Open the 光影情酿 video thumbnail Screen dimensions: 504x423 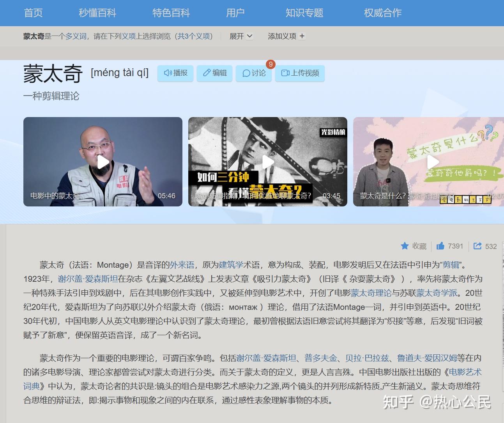(x=268, y=162)
